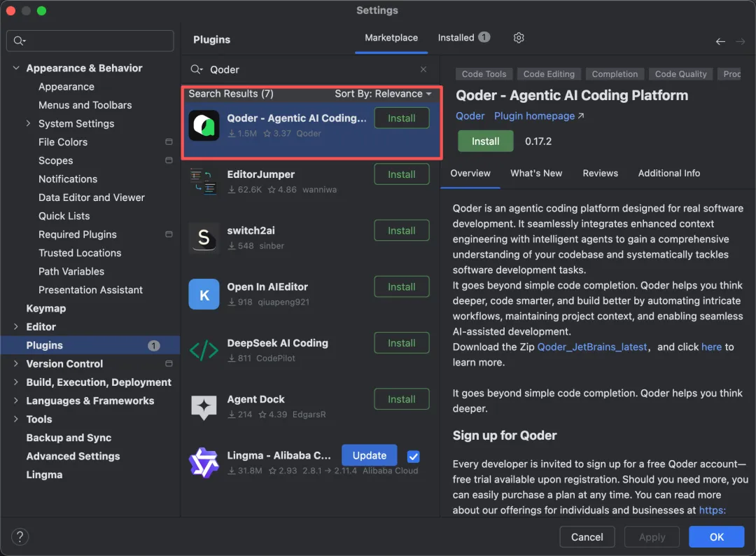Click the settings search field
The width and height of the screenshot is (756, 556).
point(90,41)
